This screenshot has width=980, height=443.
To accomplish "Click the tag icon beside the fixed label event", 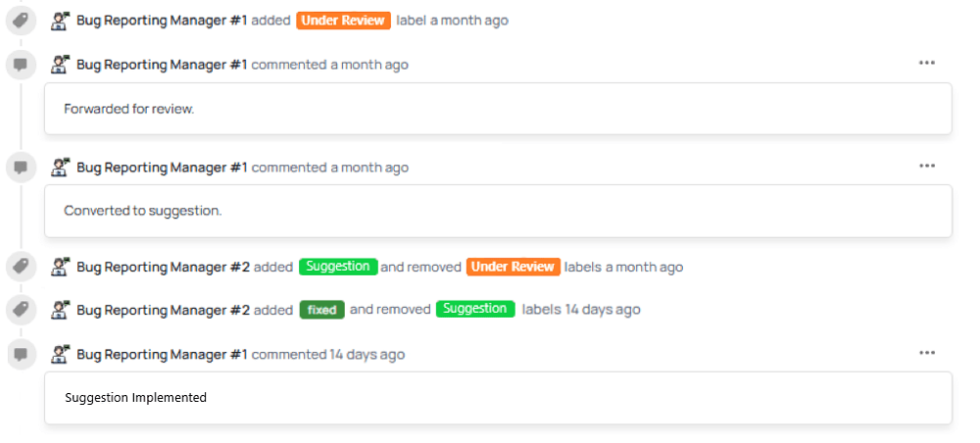I will click(x=21, y=310).
